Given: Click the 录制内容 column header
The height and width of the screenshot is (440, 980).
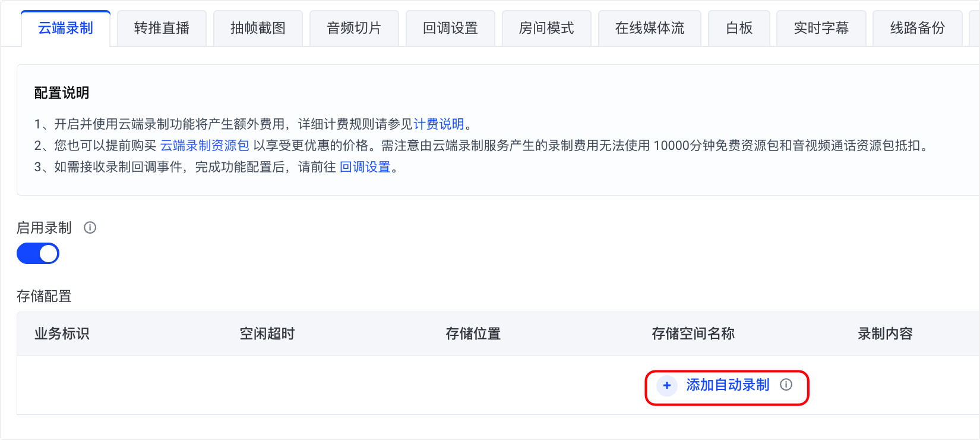Looking at the screenshot, I should pyautogui.click(x=885, y=334).
